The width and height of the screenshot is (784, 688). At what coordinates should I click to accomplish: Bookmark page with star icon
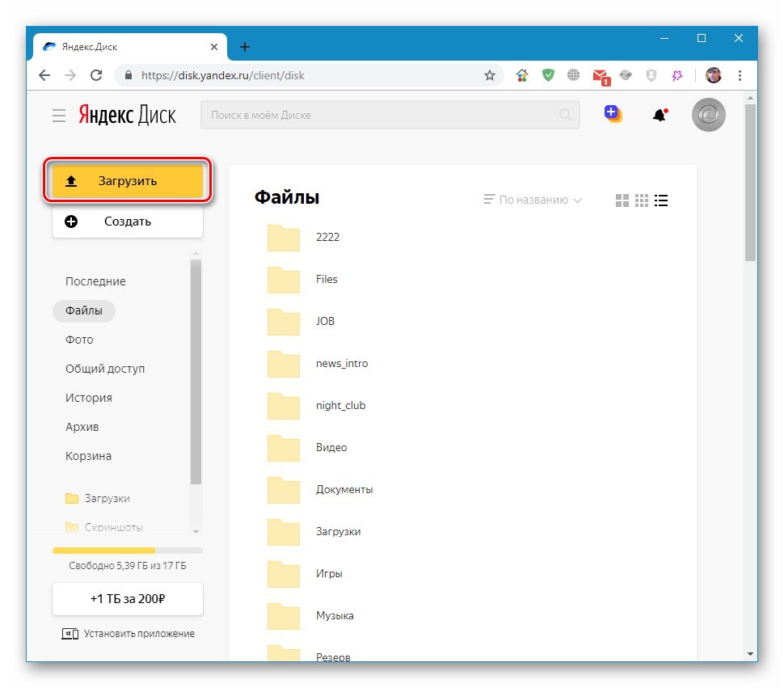click(490, 75)
